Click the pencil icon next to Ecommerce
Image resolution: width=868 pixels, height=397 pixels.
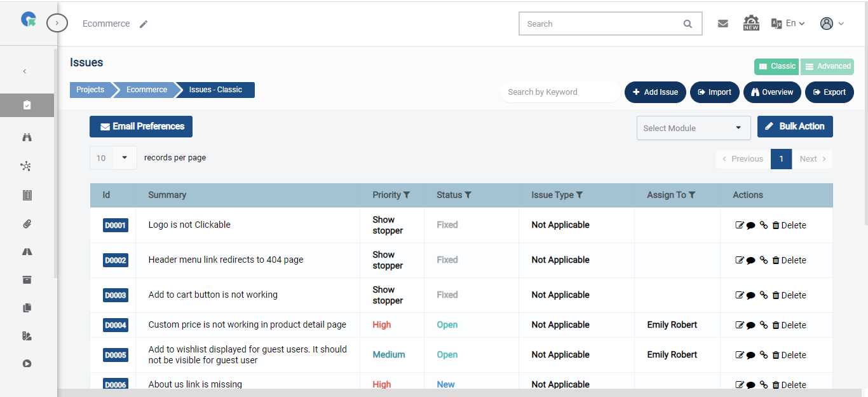(144, 24)
